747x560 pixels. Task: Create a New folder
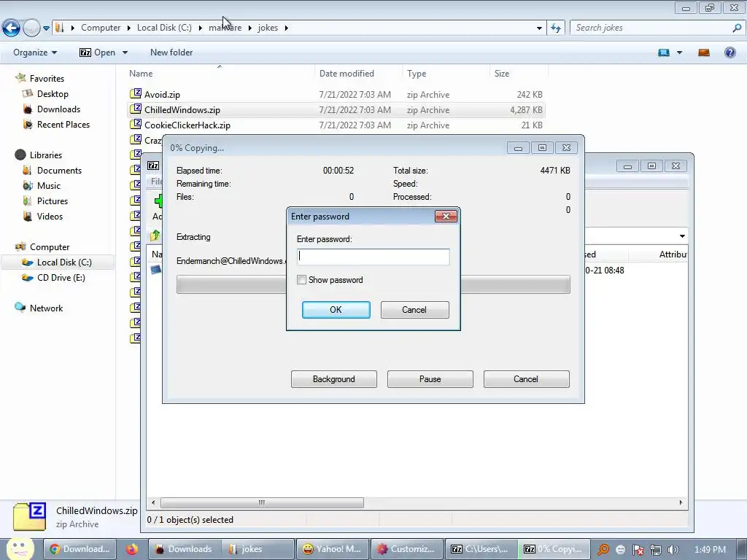pyautogui.click(x=171, y=52)
